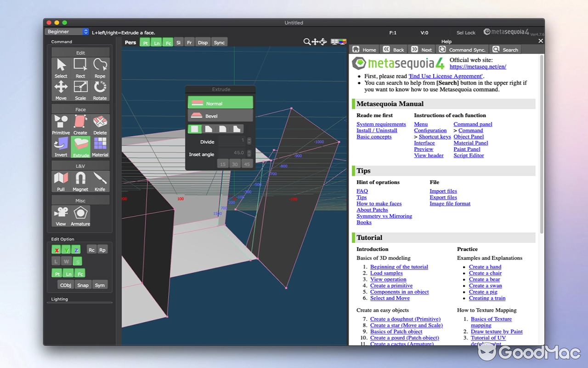Screen dimensions: 588x368
Task: Open the Create a doughnut tutorial link
Action: coord(405,319)
